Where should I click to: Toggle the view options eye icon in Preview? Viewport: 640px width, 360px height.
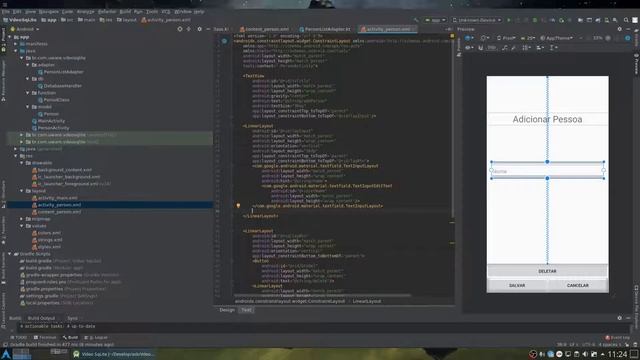click(x=469, y=48)
